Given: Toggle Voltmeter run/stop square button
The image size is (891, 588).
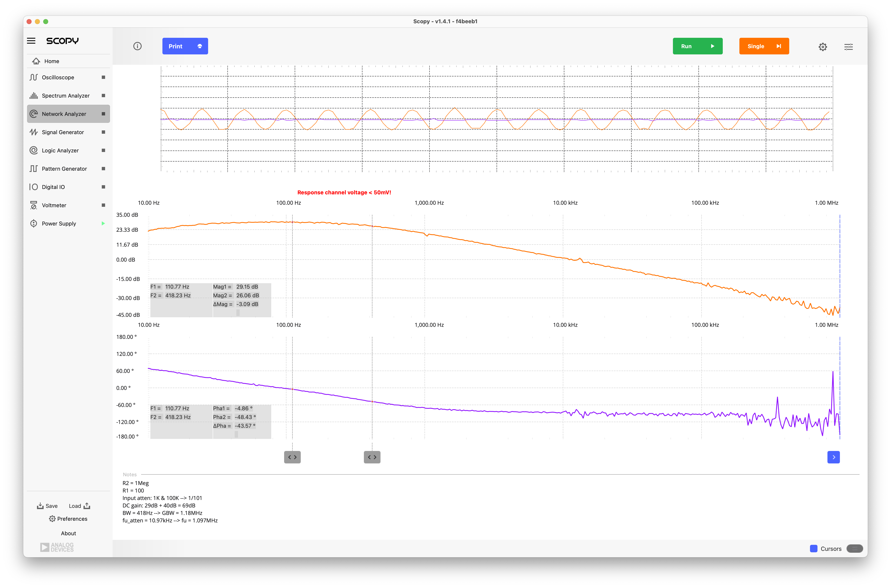Looking at the screenshot, I should pyautogui.click(x=103, y=205).
